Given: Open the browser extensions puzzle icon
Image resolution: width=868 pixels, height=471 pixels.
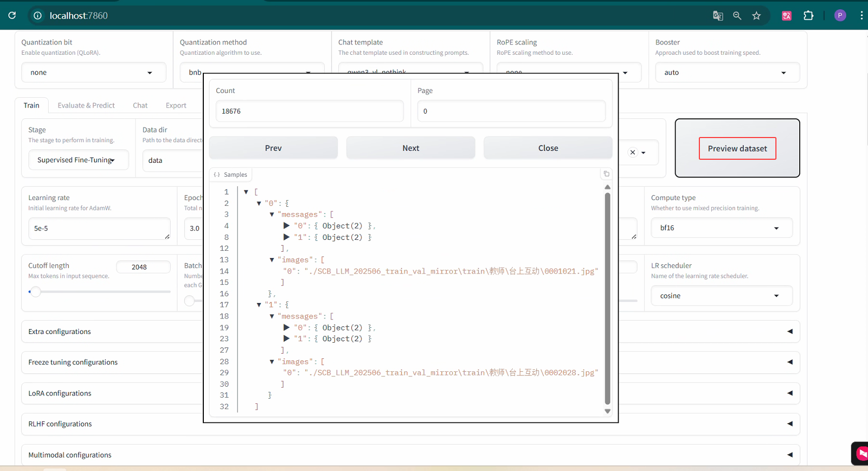Looking at the screenshot, I should click(x=809, y=16).
